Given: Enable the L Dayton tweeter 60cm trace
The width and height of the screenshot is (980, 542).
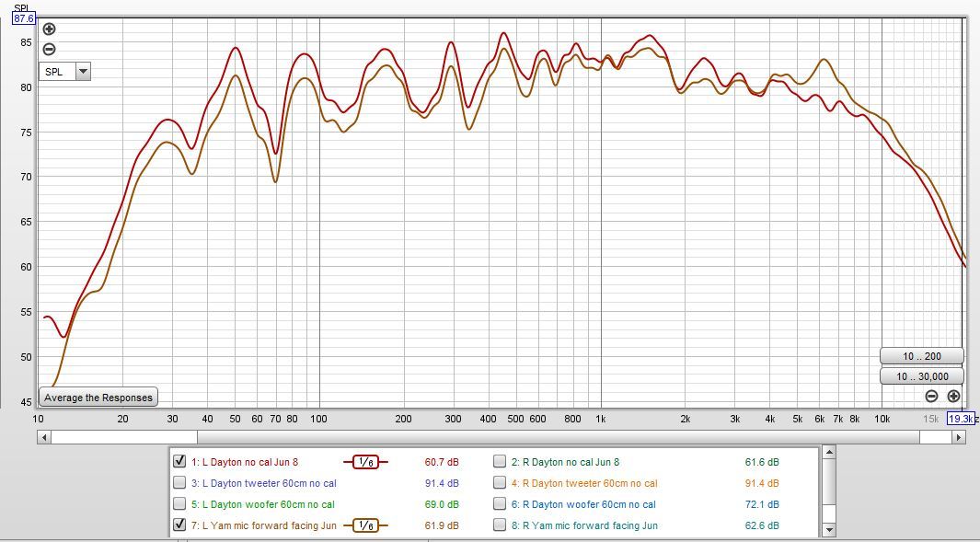Looking at the screenshot, I should click(179, 483).
